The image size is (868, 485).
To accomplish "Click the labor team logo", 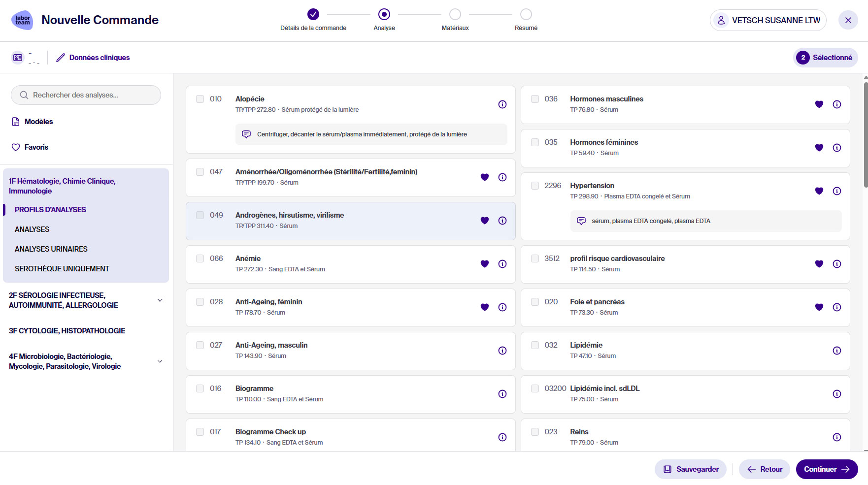I will click(22, 20).
